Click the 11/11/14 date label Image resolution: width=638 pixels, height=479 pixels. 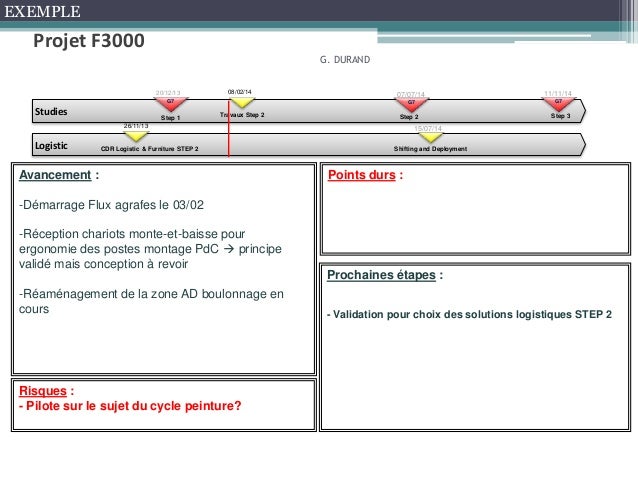pos(558,93)
